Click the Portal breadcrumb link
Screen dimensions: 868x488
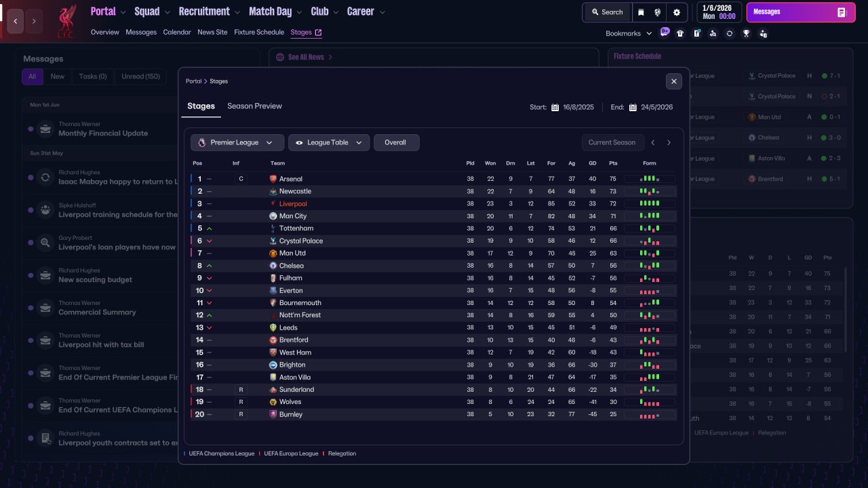pos(194,81)
